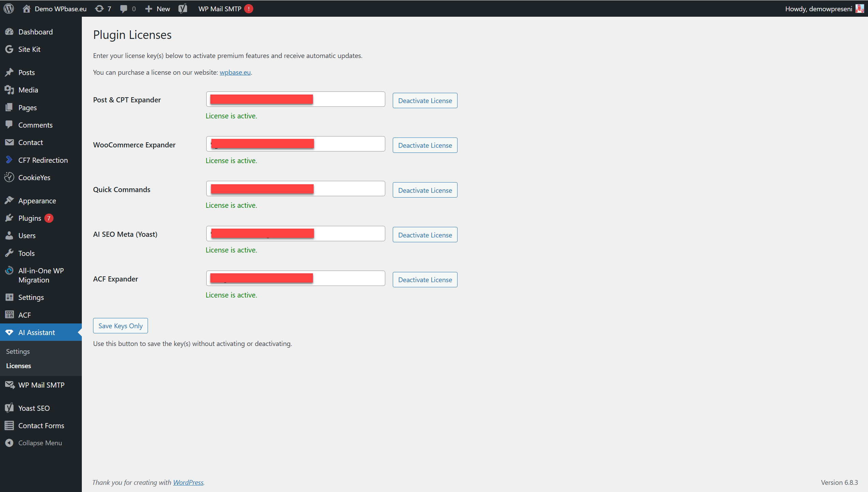Deactivate the ACF Expander license

pyautogui.click(x=425, y=280)
